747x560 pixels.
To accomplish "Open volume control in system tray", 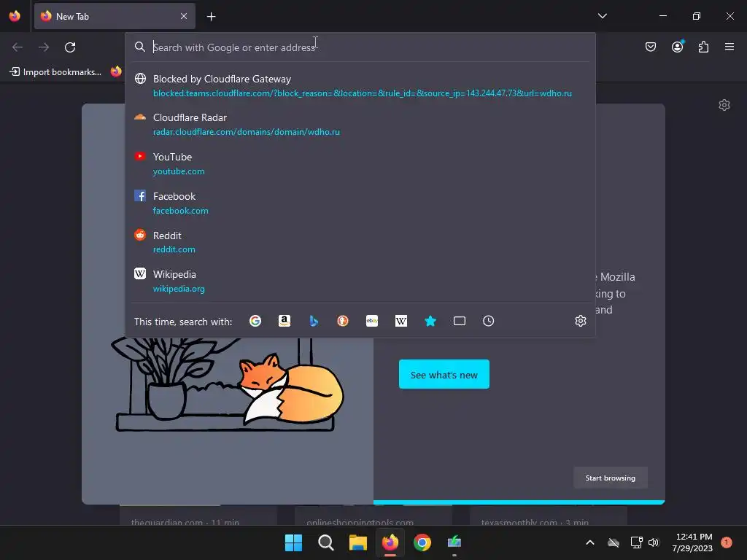I will [x=654, y=542].
